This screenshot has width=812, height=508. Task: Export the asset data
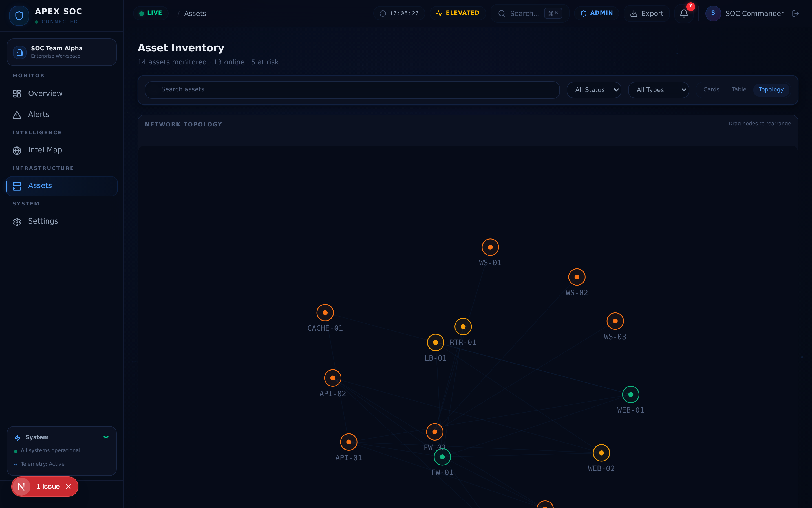(646, 14)
